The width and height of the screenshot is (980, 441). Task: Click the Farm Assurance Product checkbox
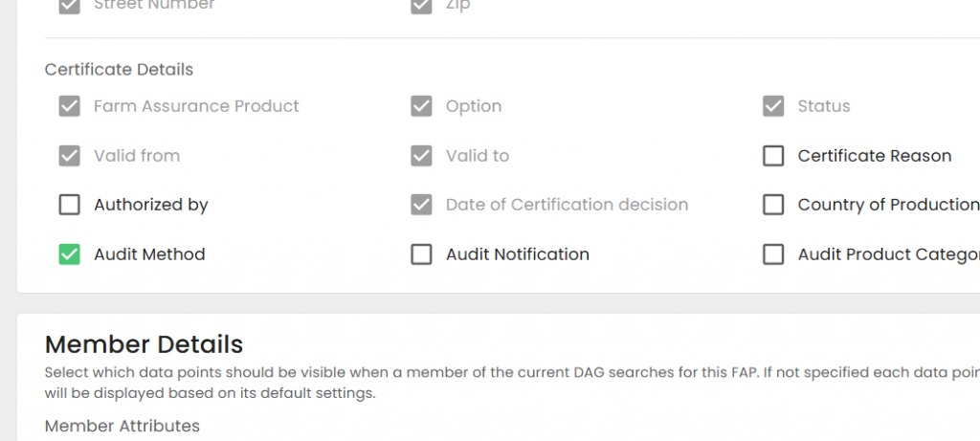(69, 106)
